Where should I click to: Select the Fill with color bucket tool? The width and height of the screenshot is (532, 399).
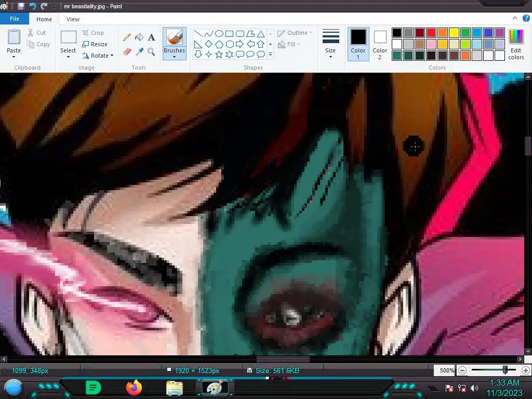click(x=139, y=37)
